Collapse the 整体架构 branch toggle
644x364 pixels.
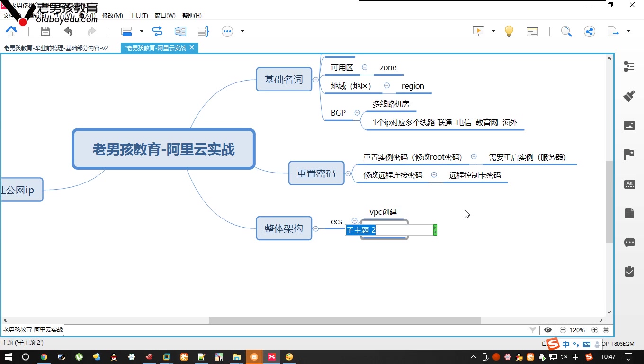tap(316, 228)
